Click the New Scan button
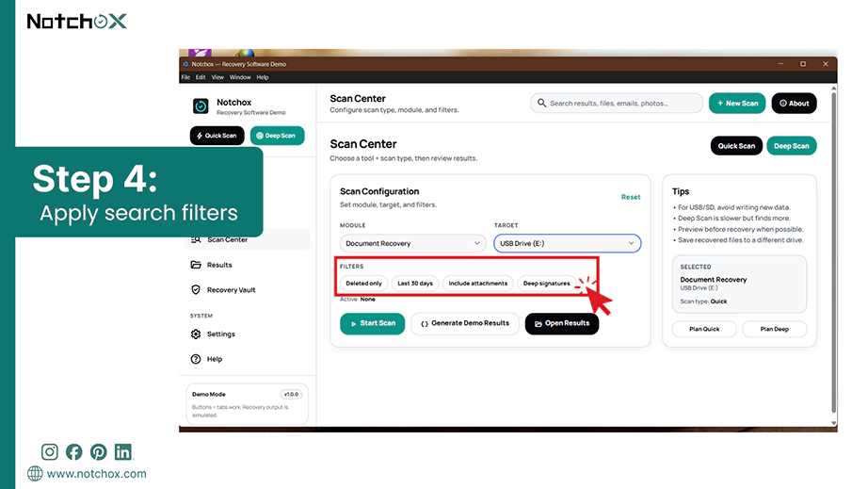 coord(737,103)
